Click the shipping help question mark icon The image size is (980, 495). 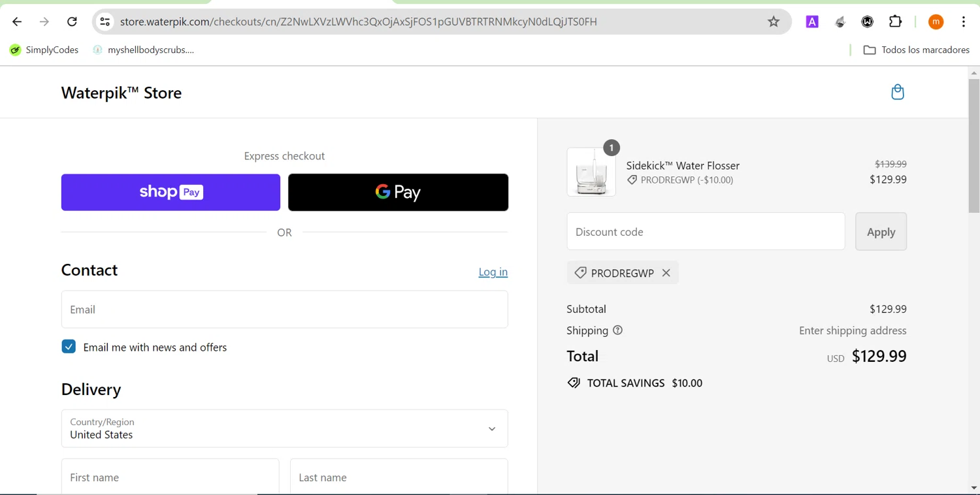(x=617, y=330)
